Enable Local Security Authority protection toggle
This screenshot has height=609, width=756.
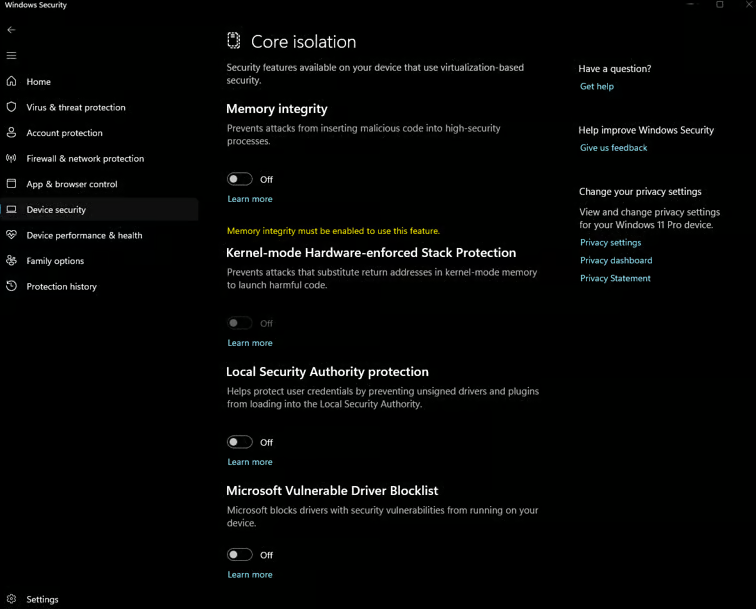point(240,442)
